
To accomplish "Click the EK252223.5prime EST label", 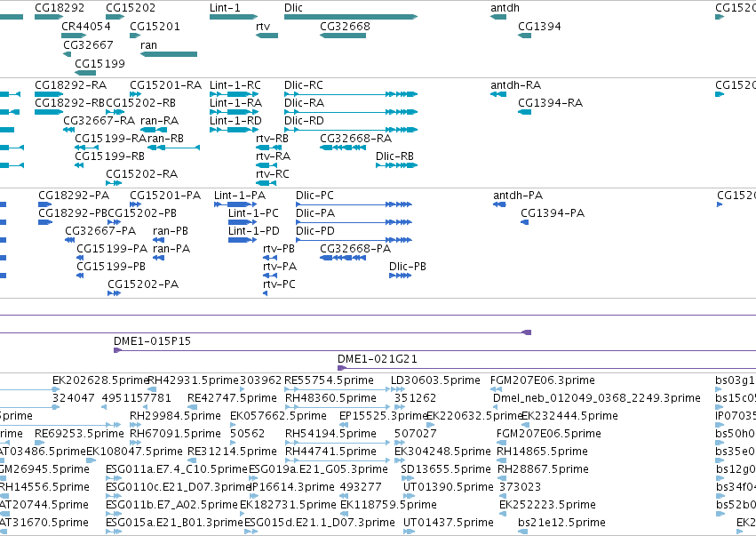I will [x=547, y=505].
